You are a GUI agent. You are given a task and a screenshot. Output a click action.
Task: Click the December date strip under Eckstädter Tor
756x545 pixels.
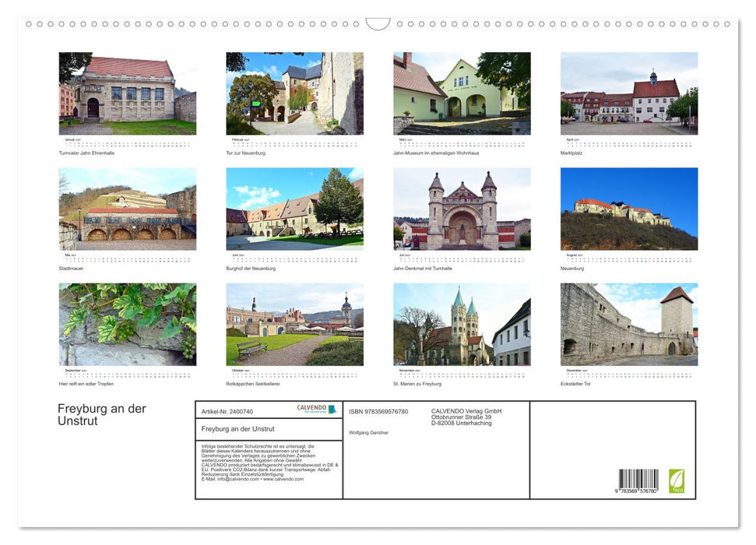pyautogui.click(x=629, y=373)
